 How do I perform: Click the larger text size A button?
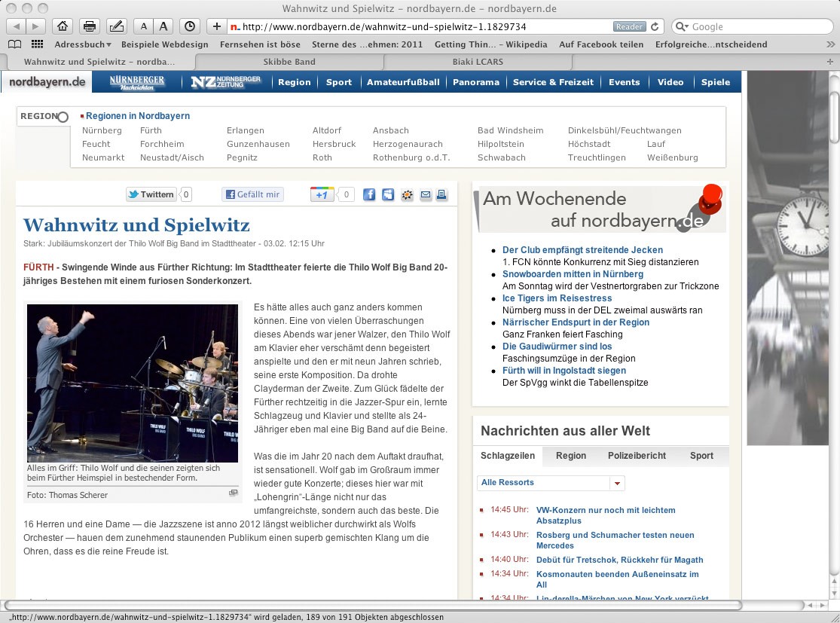tap(163, 26)
